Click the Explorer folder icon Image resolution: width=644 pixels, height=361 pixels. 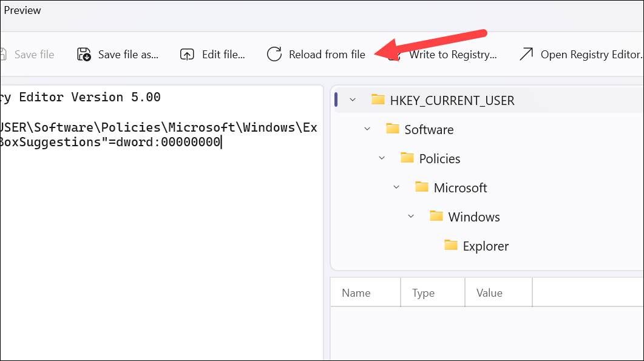(450, 245)
